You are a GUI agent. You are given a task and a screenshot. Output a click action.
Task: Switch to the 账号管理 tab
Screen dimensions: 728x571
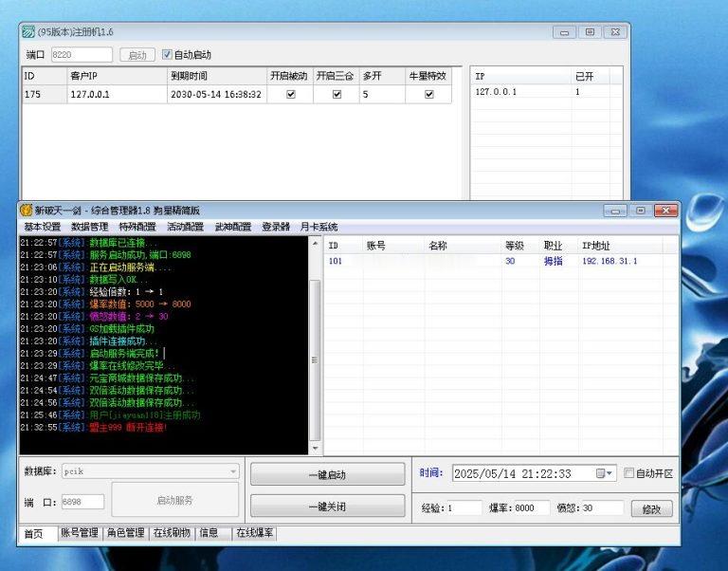point(79,533)
